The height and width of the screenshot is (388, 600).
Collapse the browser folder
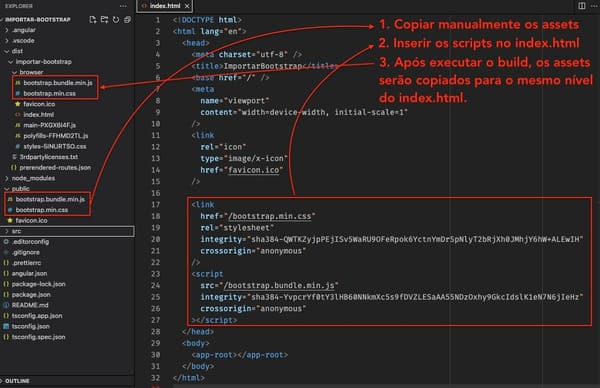pos(31,72)
